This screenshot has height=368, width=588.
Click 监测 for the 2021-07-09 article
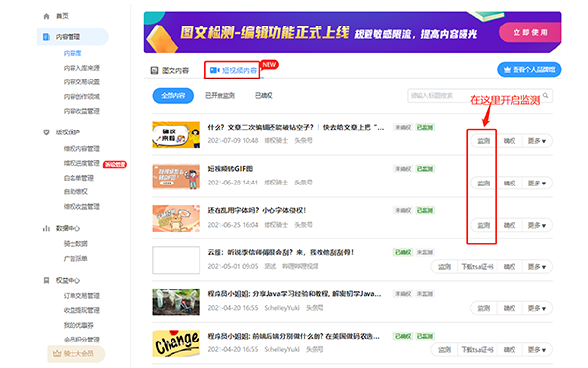click(x=484, y=141)
